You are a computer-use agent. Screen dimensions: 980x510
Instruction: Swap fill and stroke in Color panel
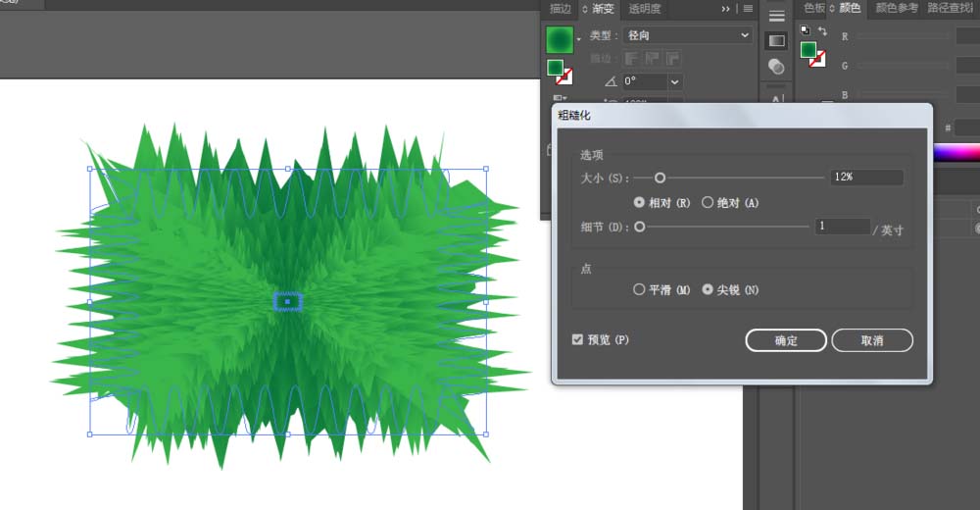[x=822, y=30]
